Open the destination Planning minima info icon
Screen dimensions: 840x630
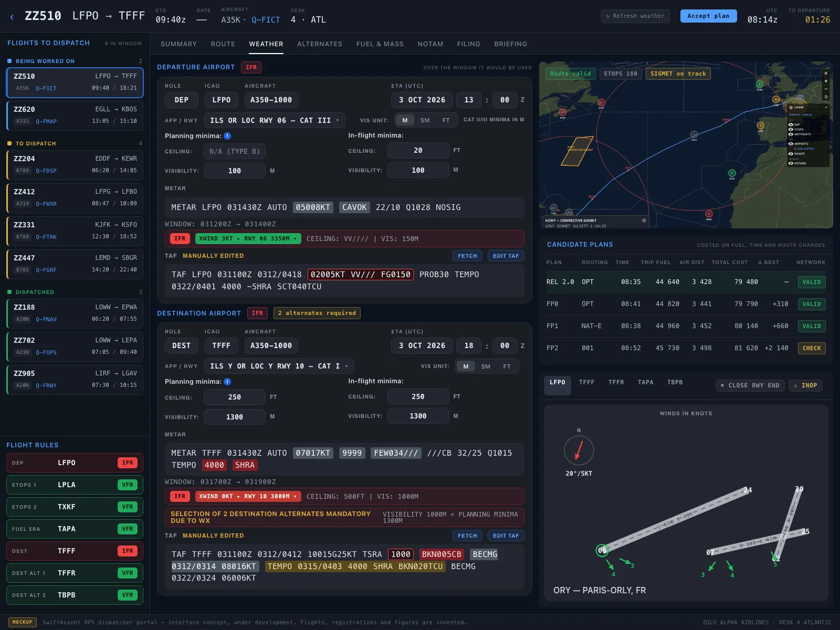click(x=227, y=382)
